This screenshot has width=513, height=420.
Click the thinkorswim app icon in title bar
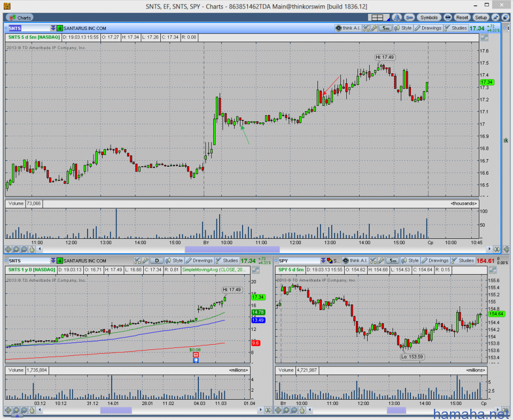pyautogui.click(x=7, y=6)
